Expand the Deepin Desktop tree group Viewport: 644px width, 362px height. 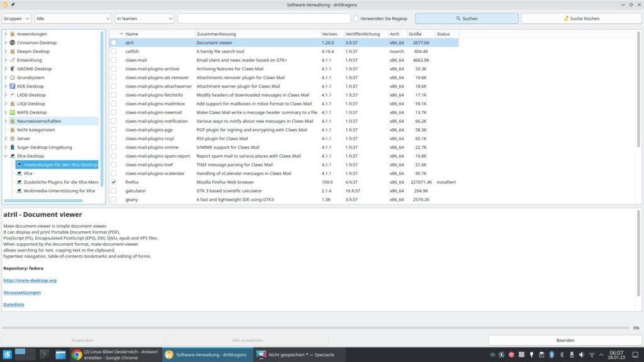(6, 52)
